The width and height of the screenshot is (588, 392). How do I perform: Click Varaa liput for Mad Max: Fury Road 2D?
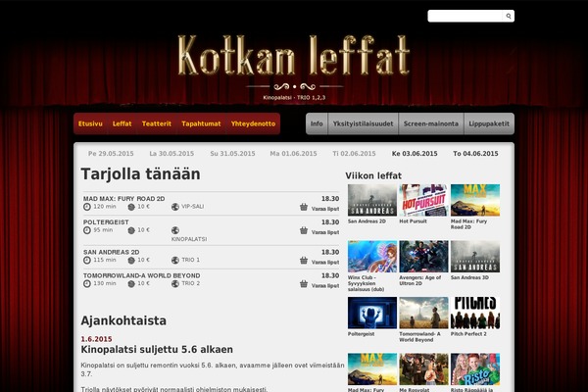(325, 209)
